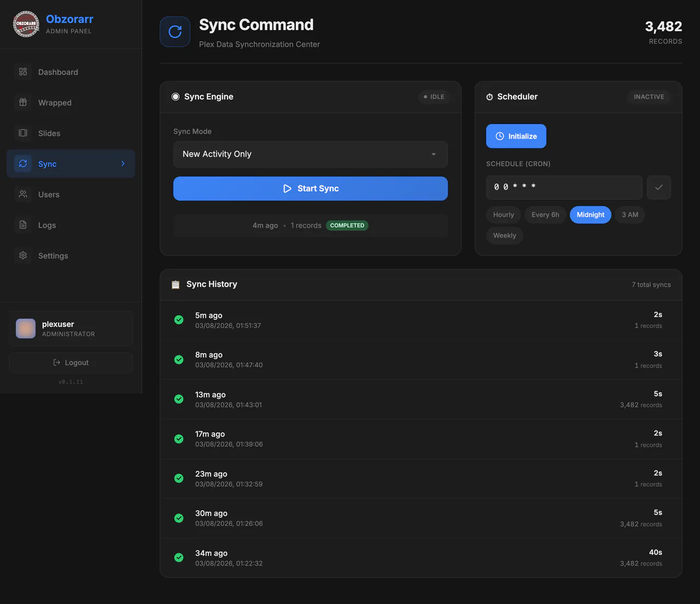Open Settings from the sidebar

[71, 255]
